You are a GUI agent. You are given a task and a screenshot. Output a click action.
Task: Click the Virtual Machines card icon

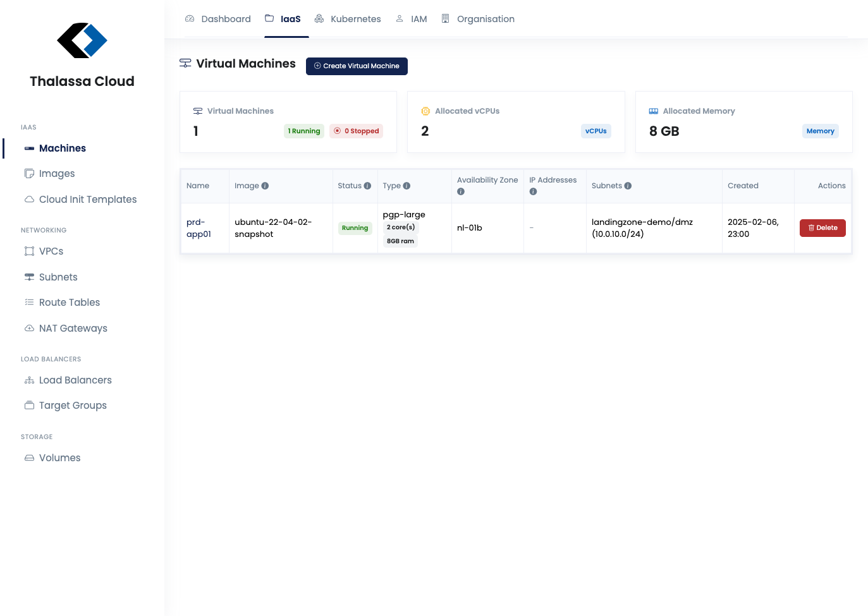198,111
